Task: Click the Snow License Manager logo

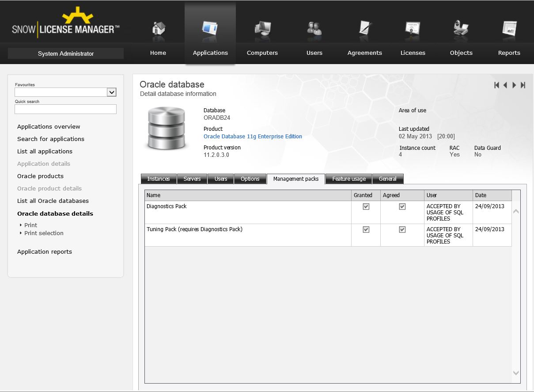Action: [x=65, y=22]
